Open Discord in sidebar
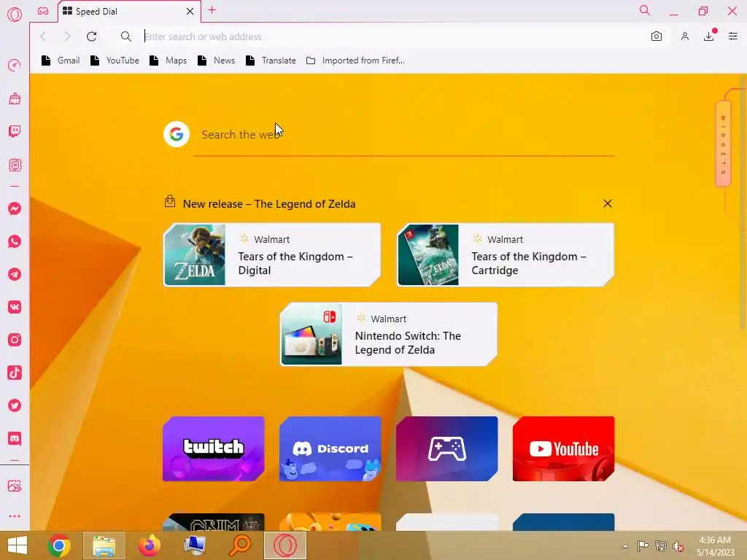The image size is (747, 560). [15, 438]
